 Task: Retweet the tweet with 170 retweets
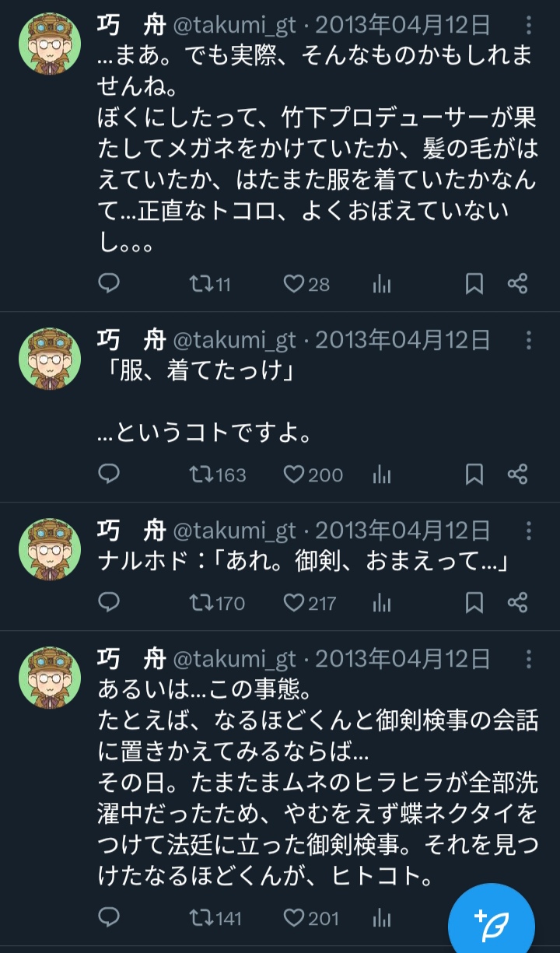click(x=201, y=602)
